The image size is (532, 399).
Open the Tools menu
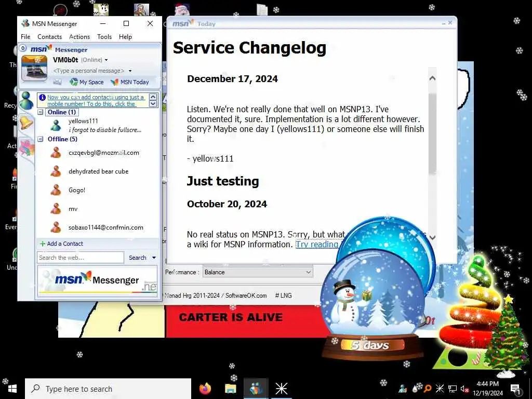[x=104, y=37]
